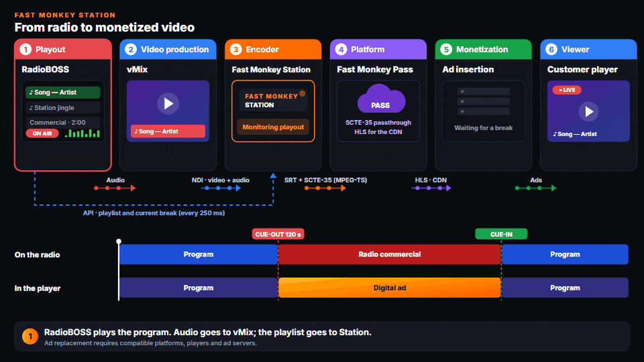The height and width of the screenshot is (362, 644).
Task: Click the ON AIR badge in RadioBOSS
Action: click(42, 133)
